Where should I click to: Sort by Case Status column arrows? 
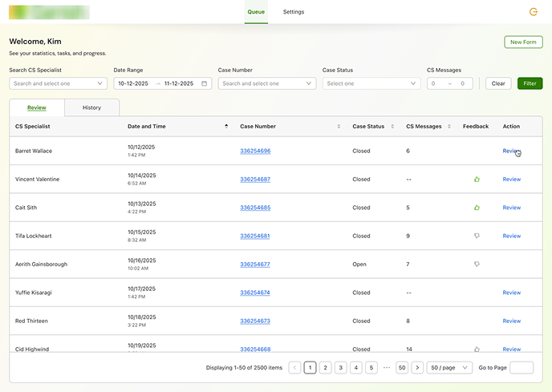tap(392, 126)
